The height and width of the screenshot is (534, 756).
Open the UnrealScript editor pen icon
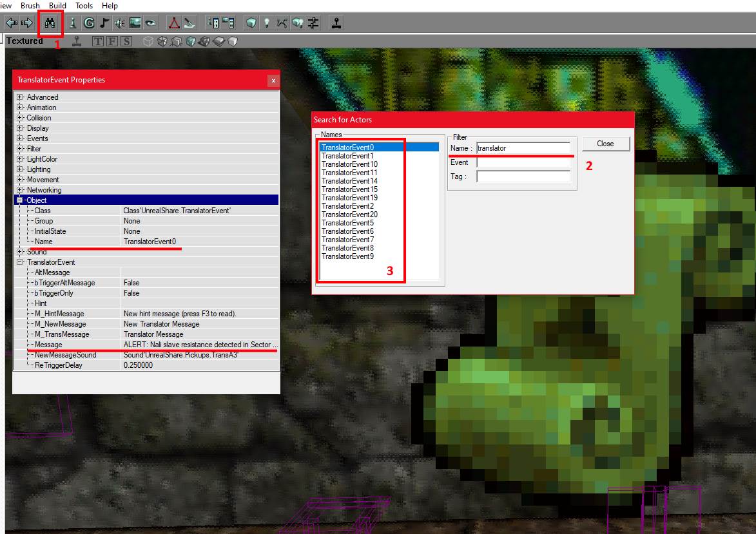pyautogui.click(x=189, y=23)
